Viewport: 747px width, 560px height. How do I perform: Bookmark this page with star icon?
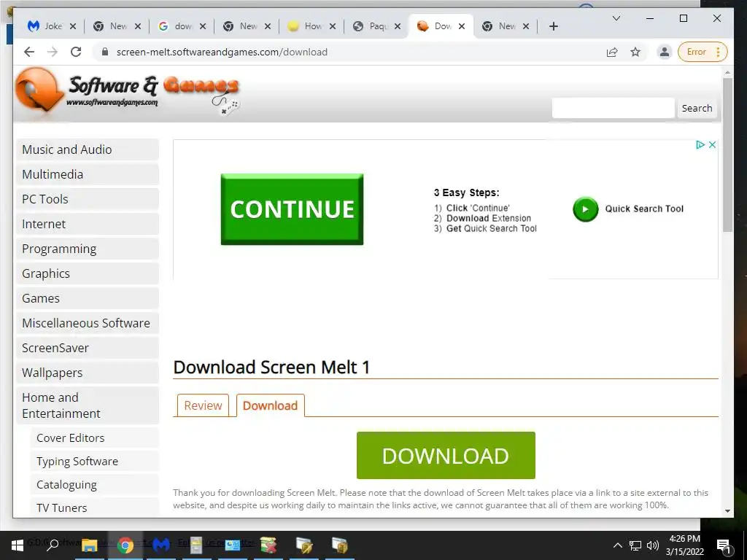pyautogui.click(x=635, y=52)
